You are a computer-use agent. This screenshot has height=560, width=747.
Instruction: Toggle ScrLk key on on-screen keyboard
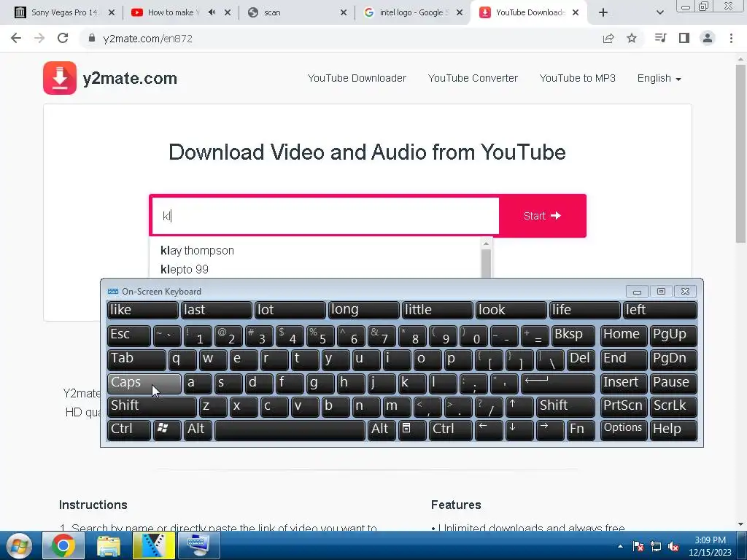[673, 405]
